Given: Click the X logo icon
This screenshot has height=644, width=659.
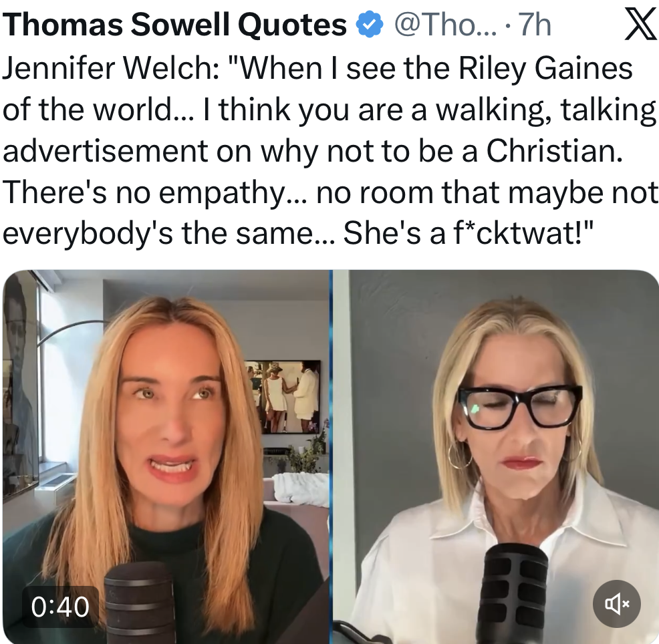Looking at the screenshot, I should [640, 25].
